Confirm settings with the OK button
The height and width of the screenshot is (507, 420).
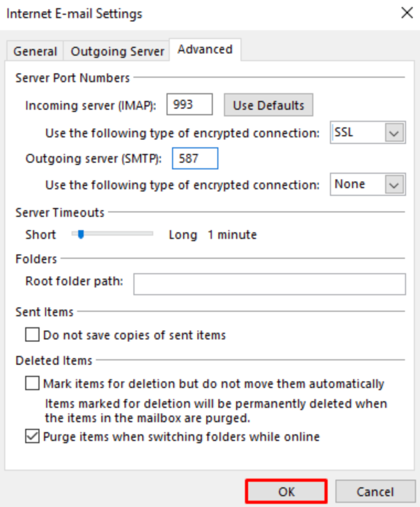(x=286, y=491)
